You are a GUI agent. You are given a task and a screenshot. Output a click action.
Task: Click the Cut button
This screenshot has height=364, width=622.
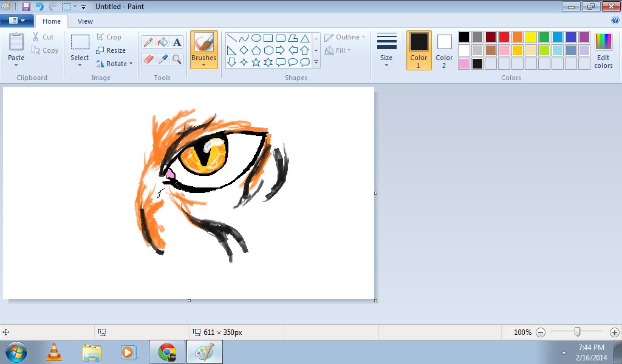(x=43, y=37)
